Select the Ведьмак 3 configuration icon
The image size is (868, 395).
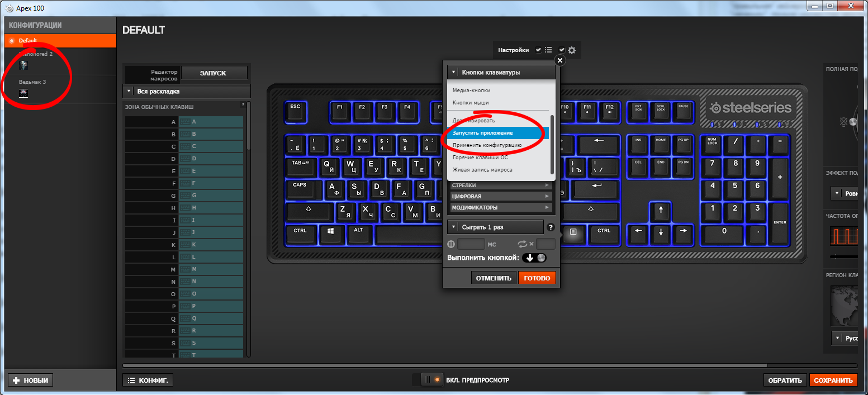(x=23, y=93)
